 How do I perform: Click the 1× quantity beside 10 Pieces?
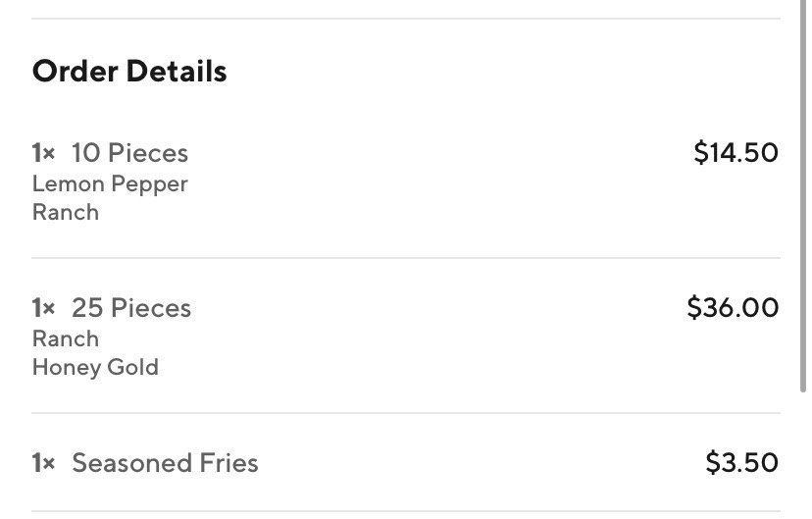[x=43, y=153]
